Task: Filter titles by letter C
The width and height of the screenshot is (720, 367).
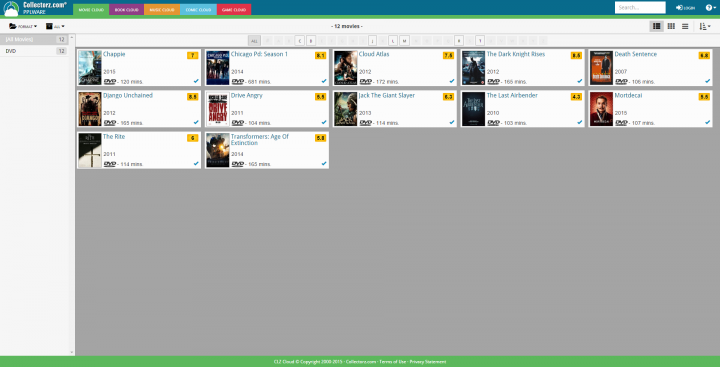Action: [x=299, y=41]
